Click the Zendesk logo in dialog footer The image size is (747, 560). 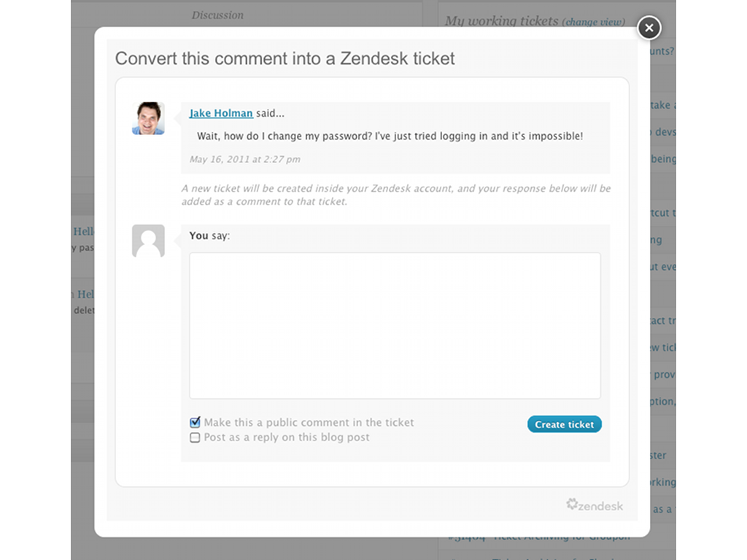[x=595, y=505]
